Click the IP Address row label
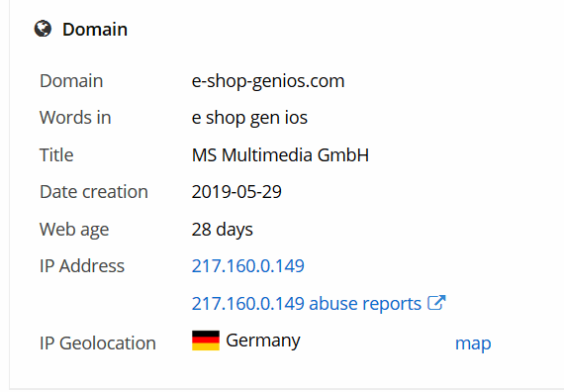The height and width of the screenshot is (392, 564). 82,266
